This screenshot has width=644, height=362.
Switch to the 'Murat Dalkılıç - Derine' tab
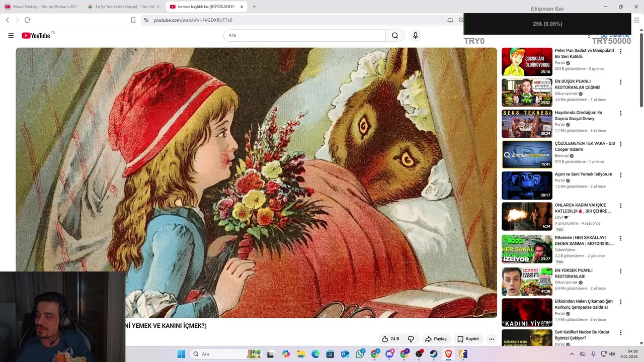(41, 7)
